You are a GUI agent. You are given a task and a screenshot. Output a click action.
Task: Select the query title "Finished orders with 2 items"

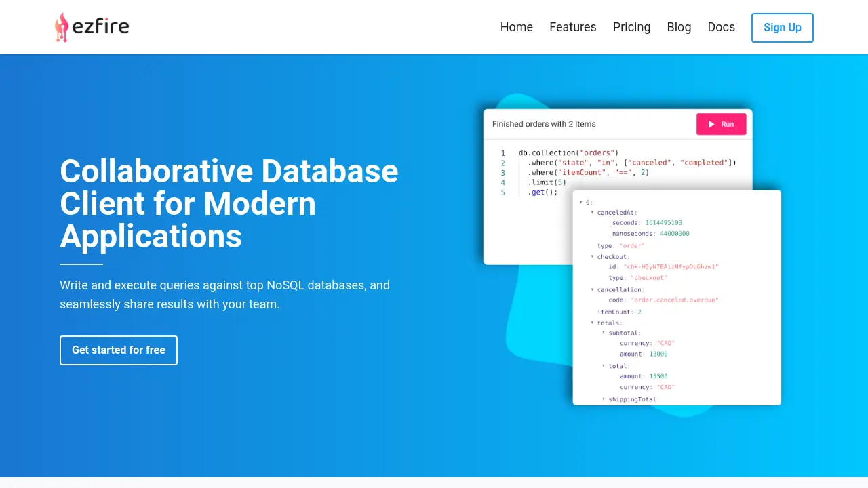544,124
